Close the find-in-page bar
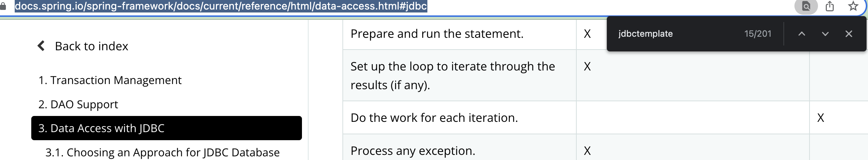 coord(849,34)
